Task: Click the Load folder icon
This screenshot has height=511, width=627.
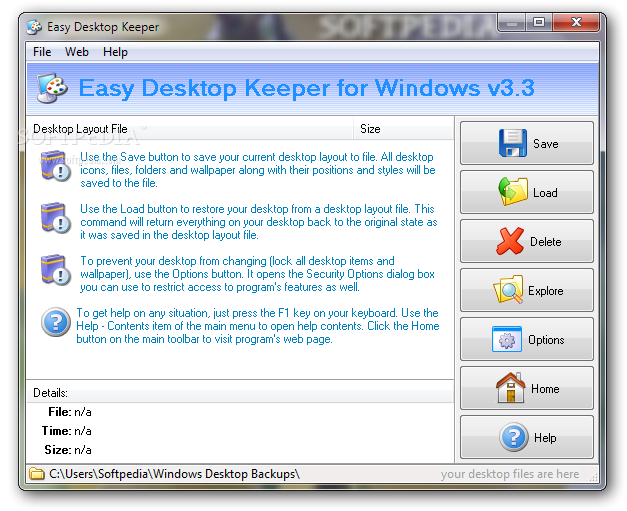Action: (x=513, y=192)
